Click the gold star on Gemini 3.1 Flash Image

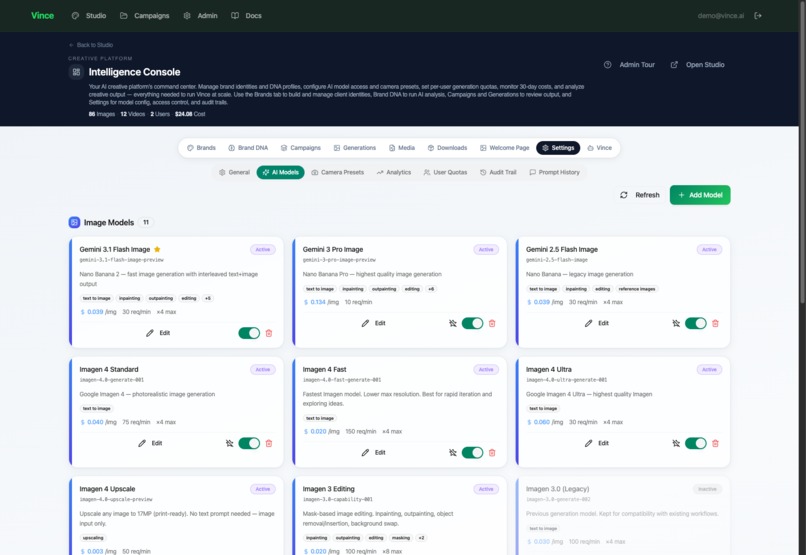coord(157,249)
